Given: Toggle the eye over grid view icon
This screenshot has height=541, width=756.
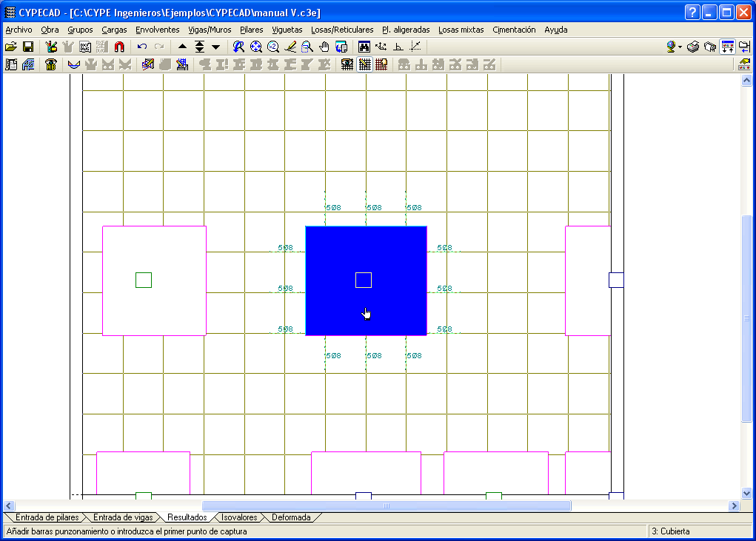Looking at the screenshot, I should coord(347,64).
